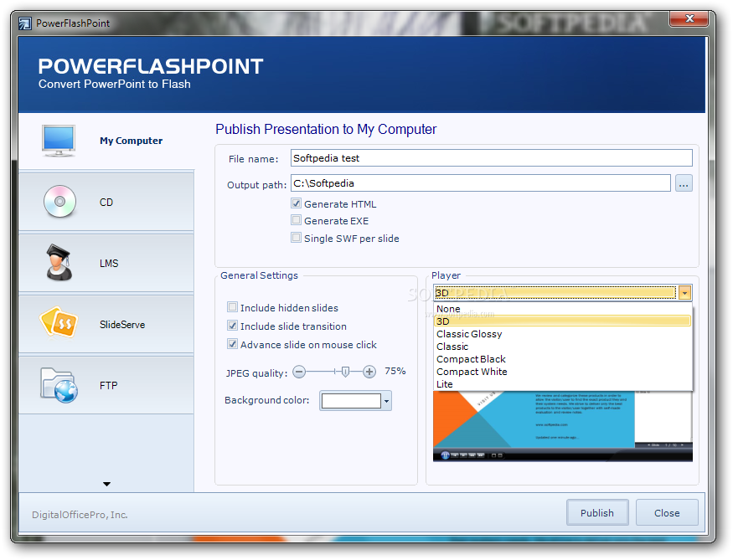This screenshot has height=560, width=733.
Task: Click the FTP folder globe icon
Action: coord(59,385)
